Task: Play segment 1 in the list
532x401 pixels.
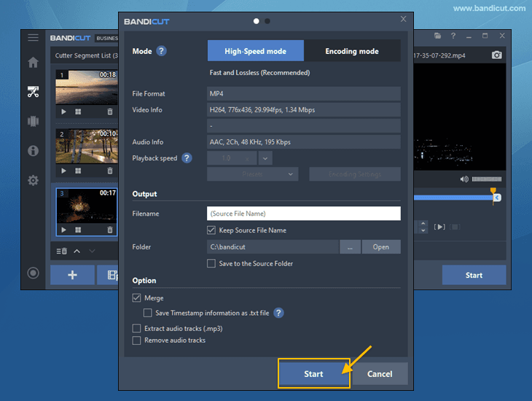Action: (63, 112)
